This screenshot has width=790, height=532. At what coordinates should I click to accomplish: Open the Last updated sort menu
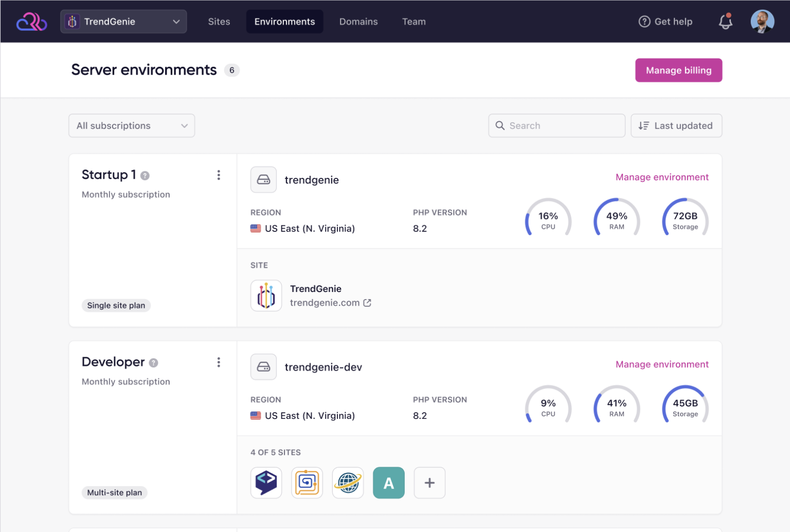[676, 126]
